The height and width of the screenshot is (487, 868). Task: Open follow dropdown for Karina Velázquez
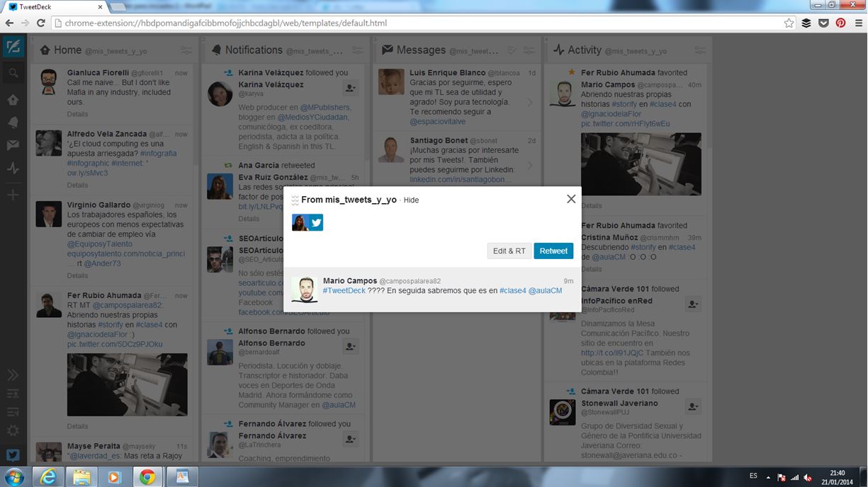tap(350, 88)
